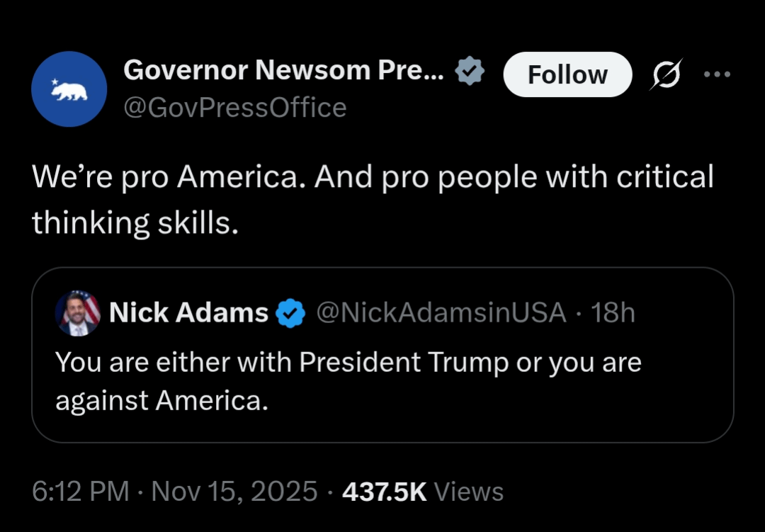Follow the Governor Newsom Press Office account
The height and width of the screenshot is (532, 765).
[567, 74]
